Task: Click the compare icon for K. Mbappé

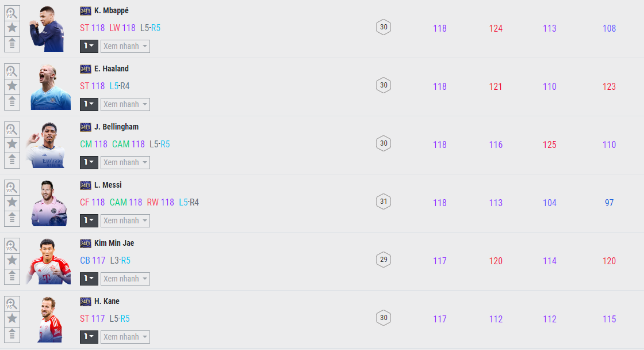Action: click(x=12, y=13)
